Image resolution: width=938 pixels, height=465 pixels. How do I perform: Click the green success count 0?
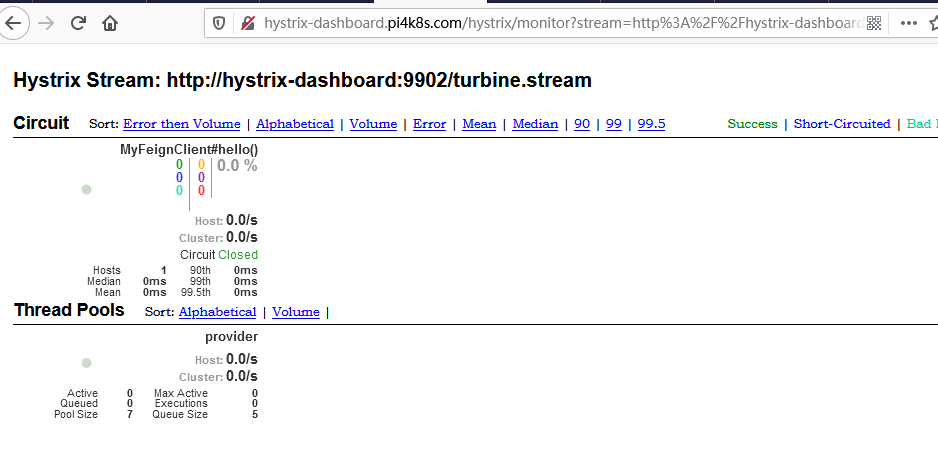(x=179, y=165)
